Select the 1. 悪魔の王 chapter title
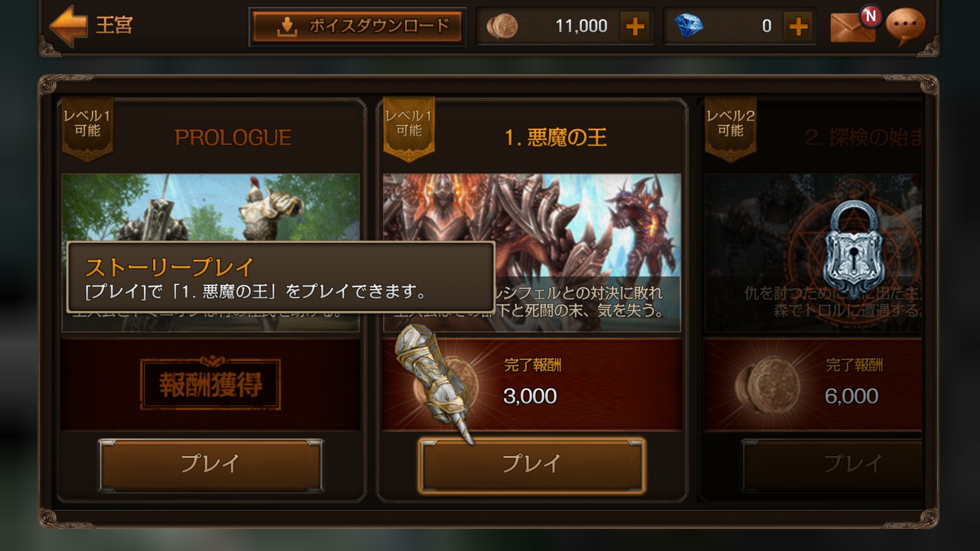 click(555, 138)
